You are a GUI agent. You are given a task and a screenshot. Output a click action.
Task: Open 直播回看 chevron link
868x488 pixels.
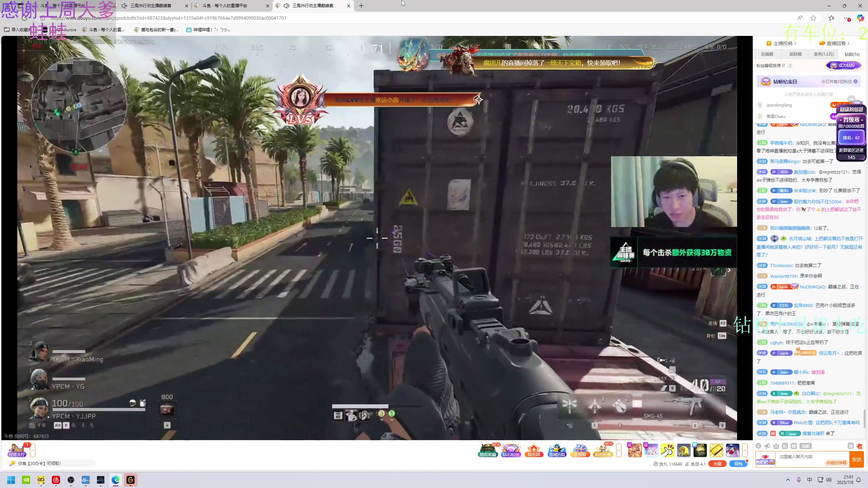[x=834, y=43]
